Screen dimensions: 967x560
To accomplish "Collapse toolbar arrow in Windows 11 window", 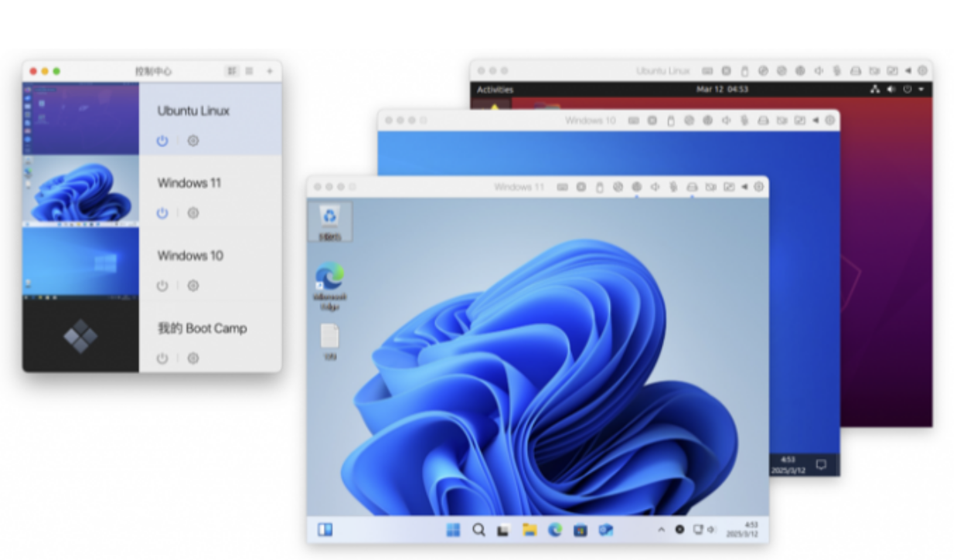I will click(744, 187).
